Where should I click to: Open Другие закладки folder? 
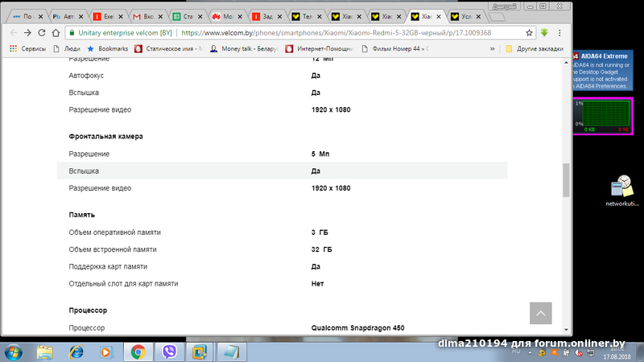click(x=535, y=49)
